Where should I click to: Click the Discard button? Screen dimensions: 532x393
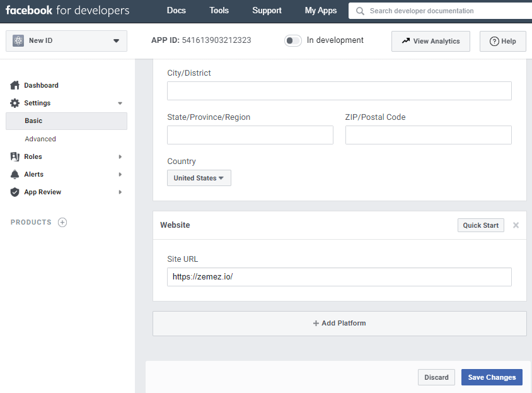tap(436, 377)
